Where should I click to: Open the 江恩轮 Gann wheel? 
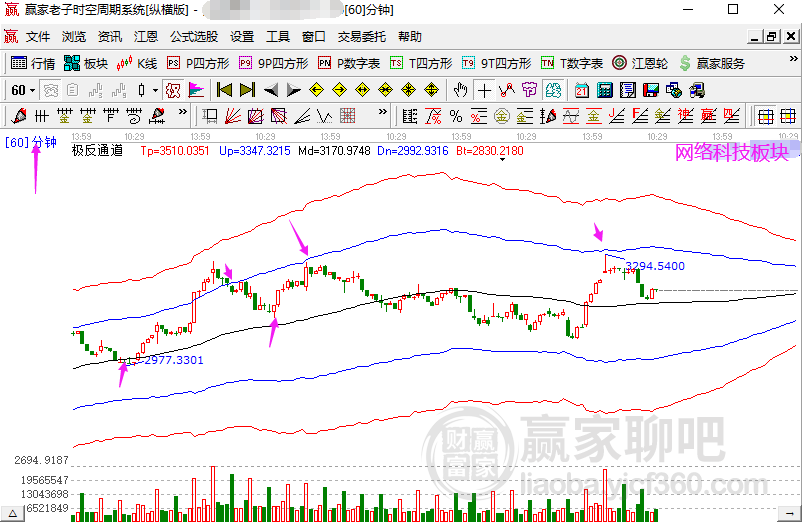point(640,63)
